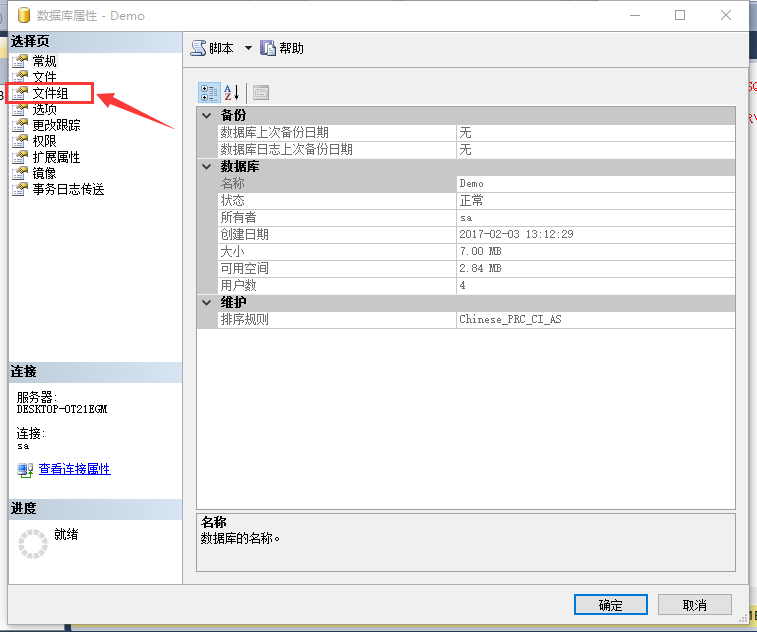Open the 更改跟踪 page
This screenshot has width=757, height=632.
(56, 125)
